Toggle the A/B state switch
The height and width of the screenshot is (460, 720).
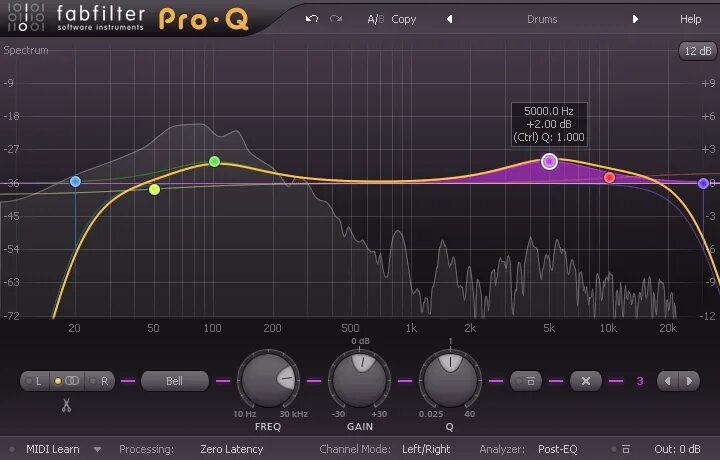[x=375, y=19]
